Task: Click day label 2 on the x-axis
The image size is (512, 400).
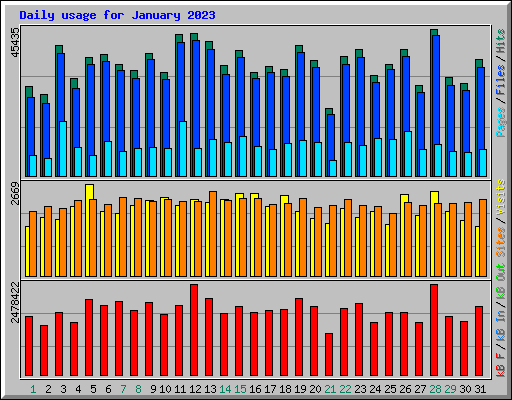Action: pos(48,389)
